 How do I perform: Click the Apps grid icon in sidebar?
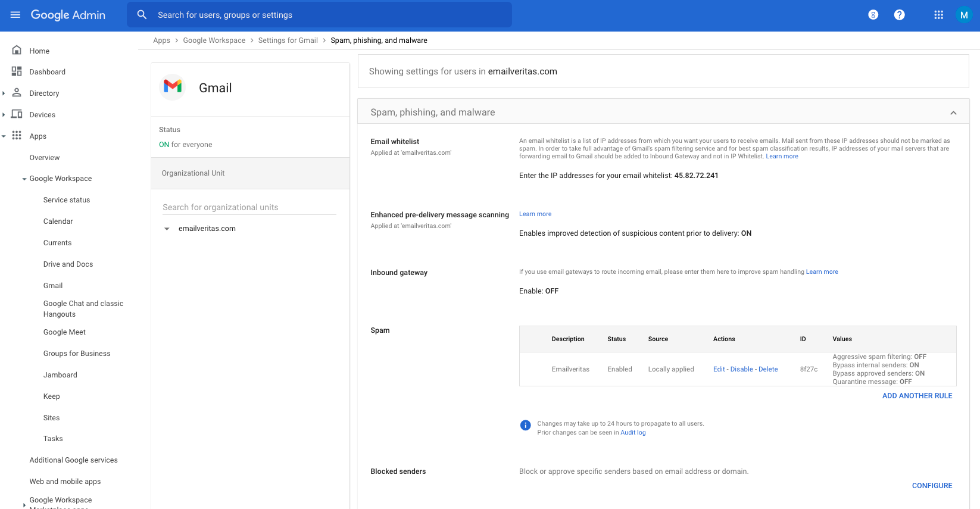[x=17, y=136]
